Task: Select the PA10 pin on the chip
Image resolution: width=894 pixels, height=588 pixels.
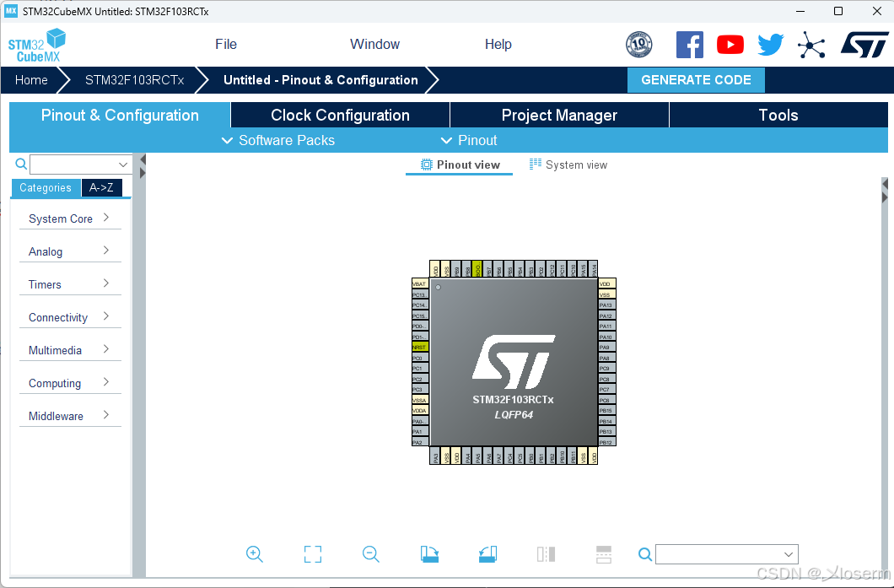Action: tap(606, 337)
